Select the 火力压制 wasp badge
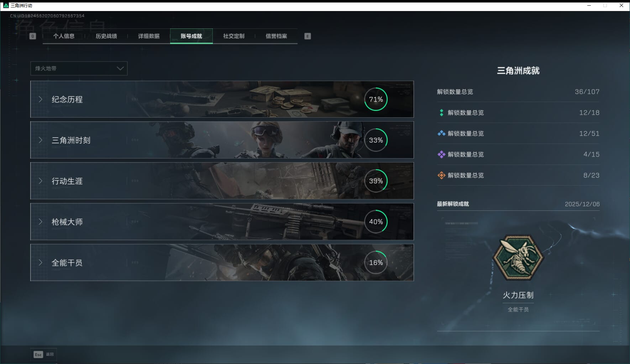This screenshot has height=364, width=630. tap(518, 257)
